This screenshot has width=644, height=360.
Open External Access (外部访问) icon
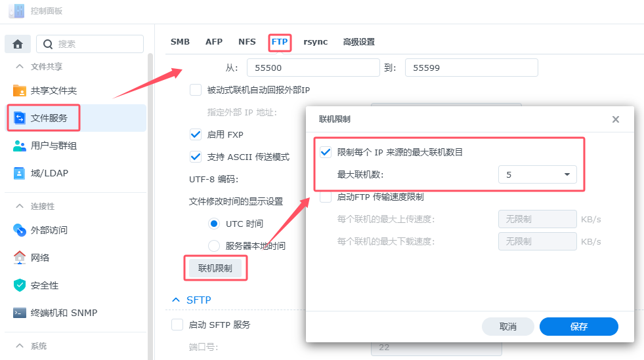[x=20, y=230]
